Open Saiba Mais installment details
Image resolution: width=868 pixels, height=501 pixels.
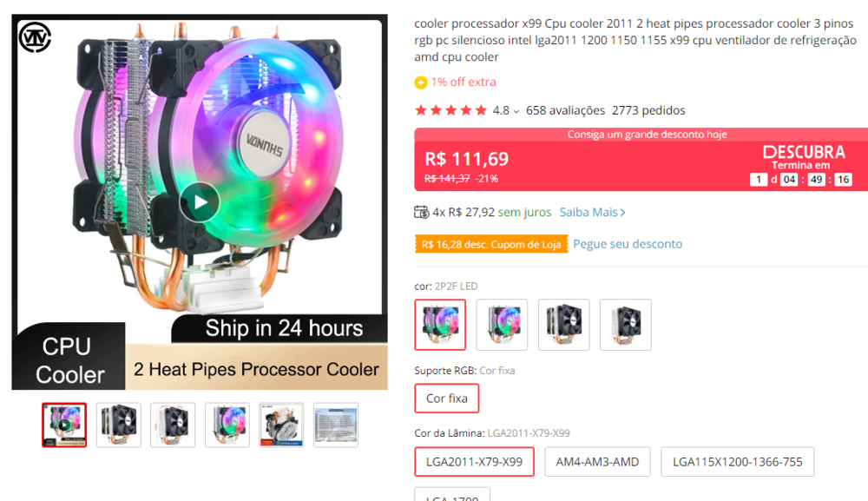coord(592,212)
